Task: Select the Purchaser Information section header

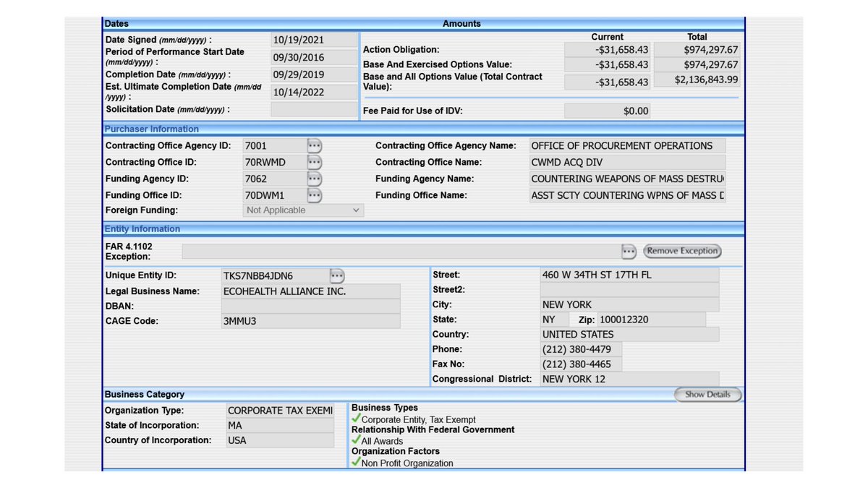Action: (x=152, y=129)
